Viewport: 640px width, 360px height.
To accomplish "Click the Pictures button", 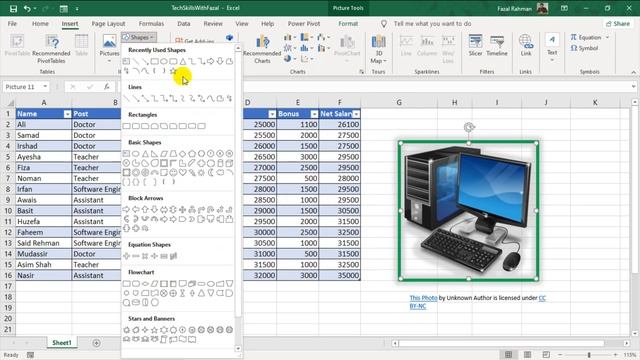I will tap(109, 49).
